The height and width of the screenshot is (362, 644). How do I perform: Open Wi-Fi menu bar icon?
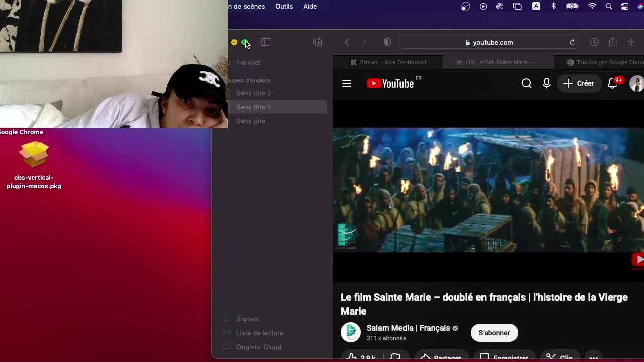[x=592, y=7]
